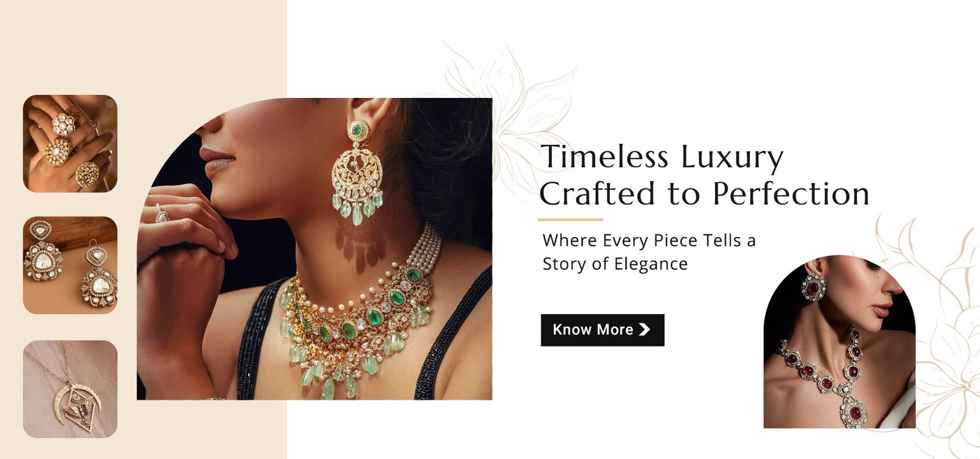The width and height of the screenshot is (980, 459).
Task: Click the Know More button
Action: (602, 330)
